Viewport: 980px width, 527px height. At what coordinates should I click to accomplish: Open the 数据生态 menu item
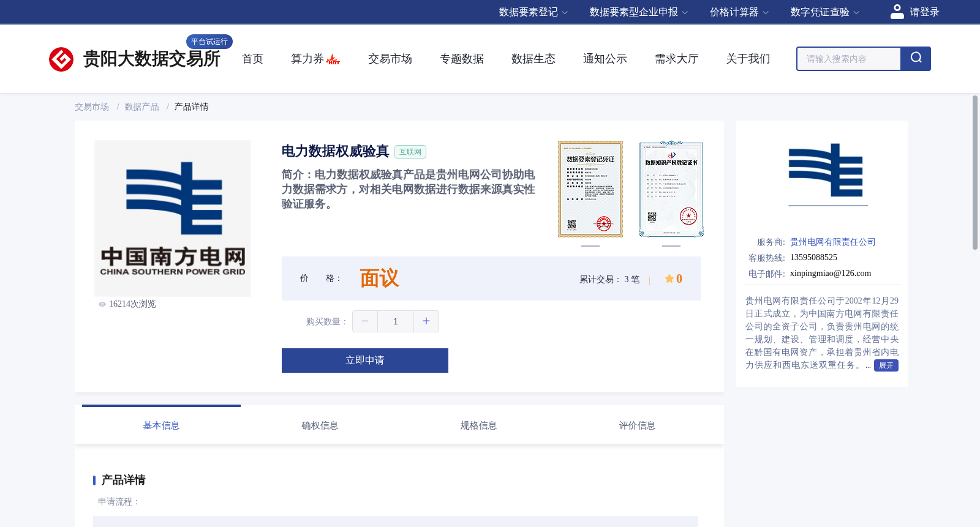533,59
